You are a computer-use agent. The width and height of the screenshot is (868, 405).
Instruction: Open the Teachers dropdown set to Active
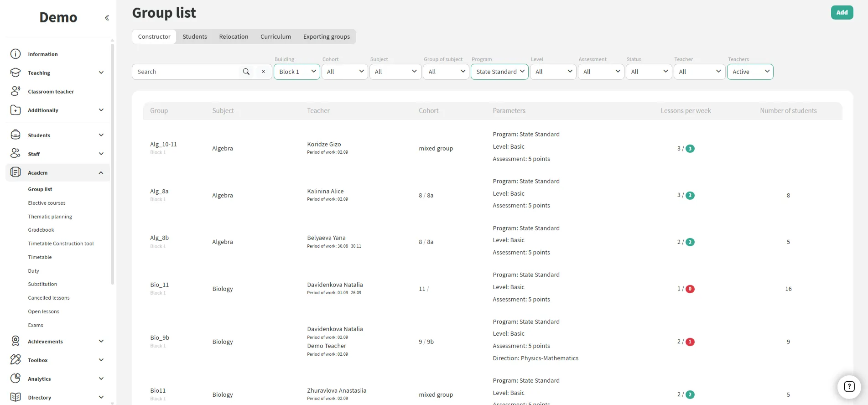750,72
